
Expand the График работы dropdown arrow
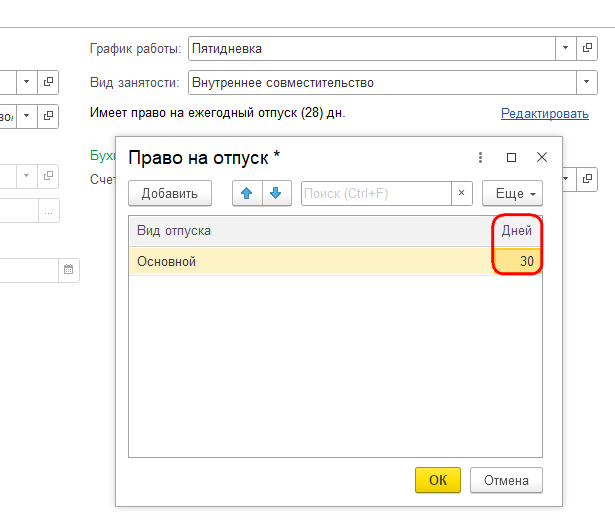click(566, 48)
